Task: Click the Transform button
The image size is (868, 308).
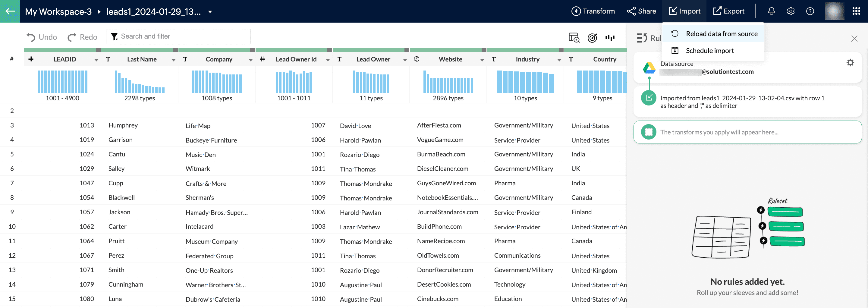Action: pos(593,11)
